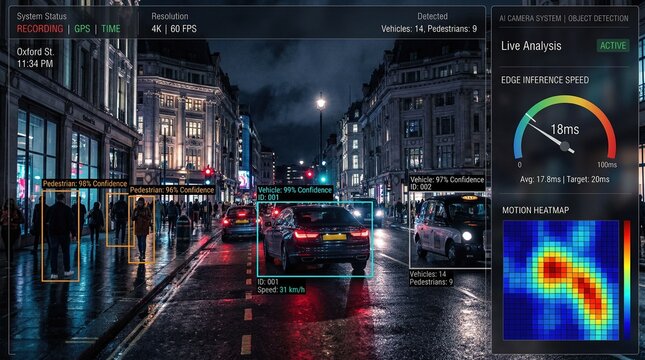The height and width of the screenshot is (360, 645).
Task: Click the 11:34 PM timestamp
Action: tap(35, 64)
